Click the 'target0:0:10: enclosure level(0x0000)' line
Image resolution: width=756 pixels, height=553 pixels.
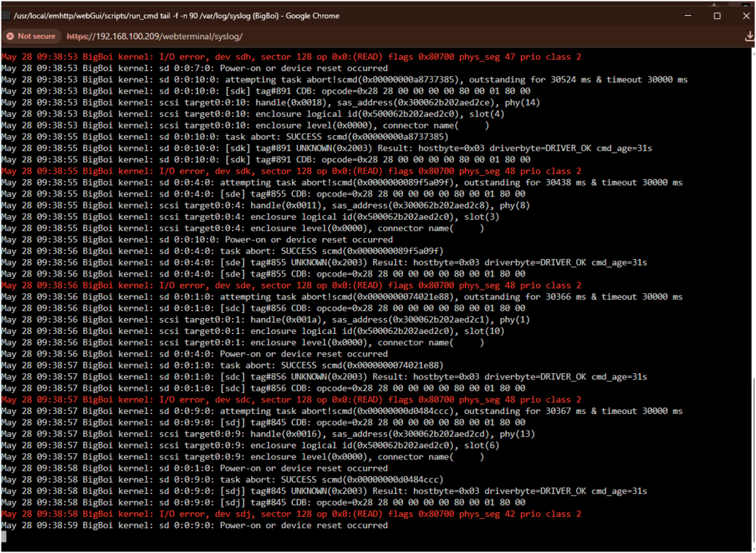point(245,125)
